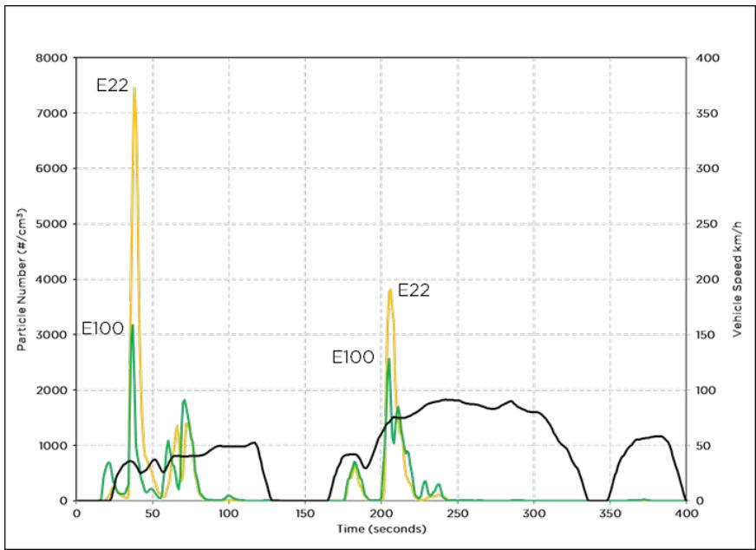Click the 400 label on the vehicle speed axis

click(707, 58)
